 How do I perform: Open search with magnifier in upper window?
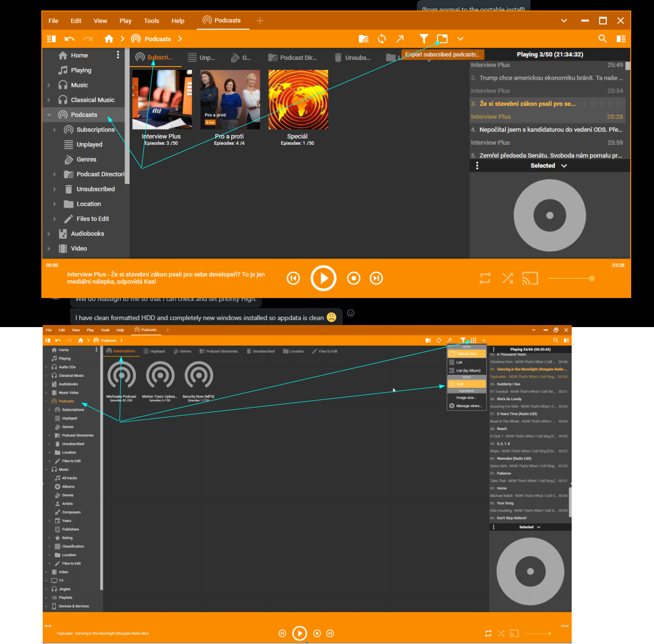pyautogui.click(x=602, y=39)
